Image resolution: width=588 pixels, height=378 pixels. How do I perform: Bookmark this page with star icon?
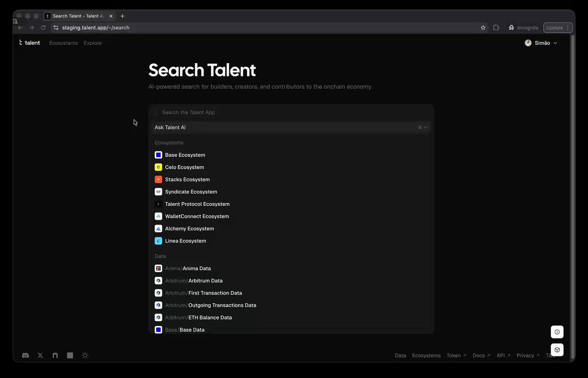tap(483, 28)
